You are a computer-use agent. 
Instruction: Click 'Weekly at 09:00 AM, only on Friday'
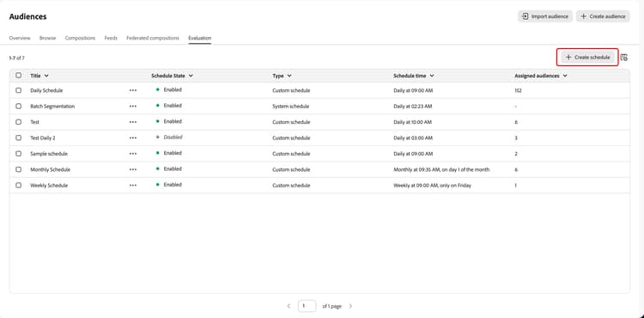pyautogui.click(x=432, y=186)
